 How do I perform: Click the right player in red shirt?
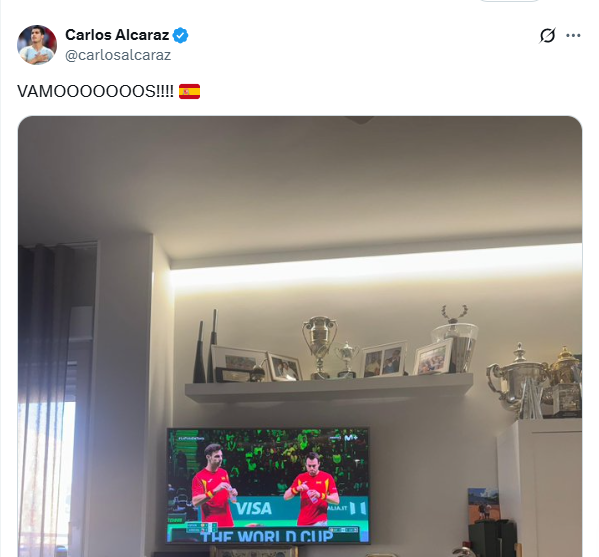(312, 489)
